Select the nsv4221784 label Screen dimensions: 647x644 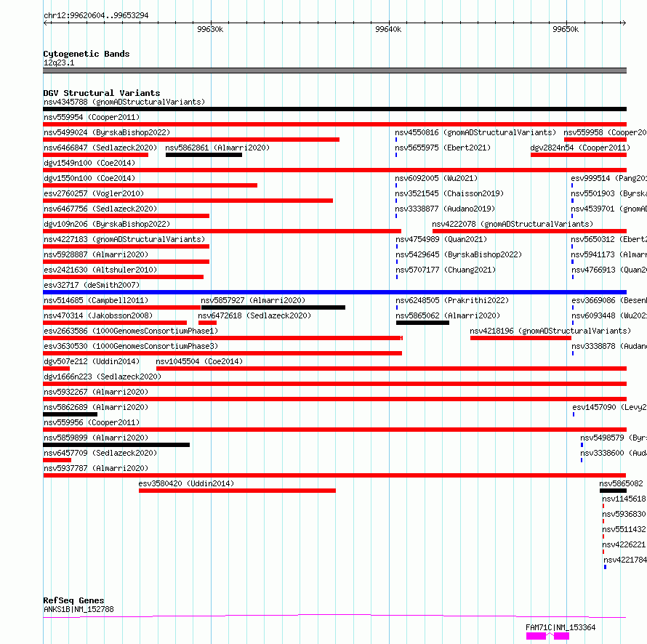click(625, 560)
